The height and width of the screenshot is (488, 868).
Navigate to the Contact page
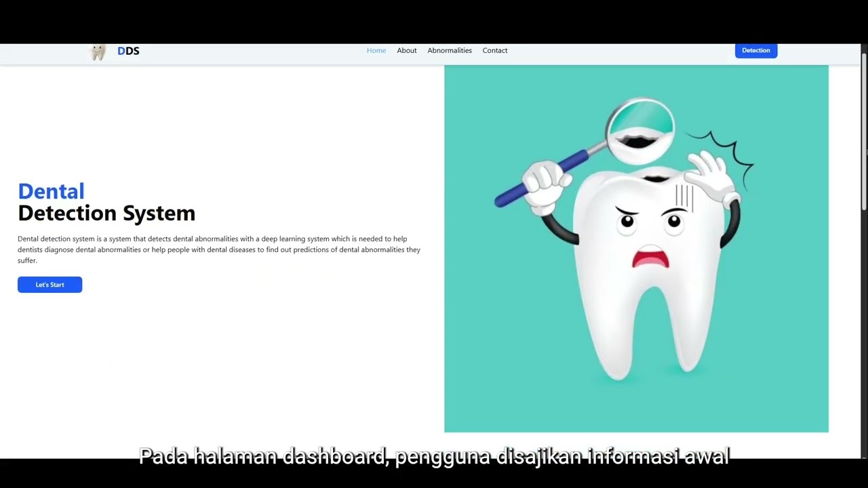[x=495, y=51]
